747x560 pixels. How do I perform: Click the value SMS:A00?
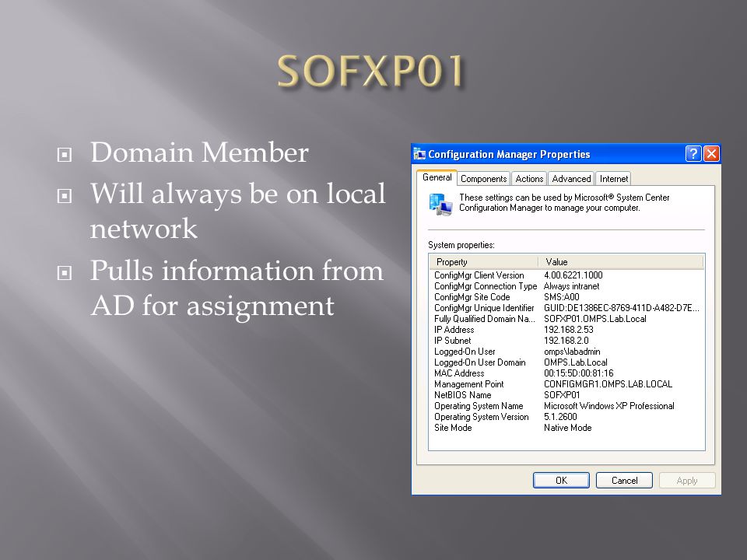coord(562,297)
